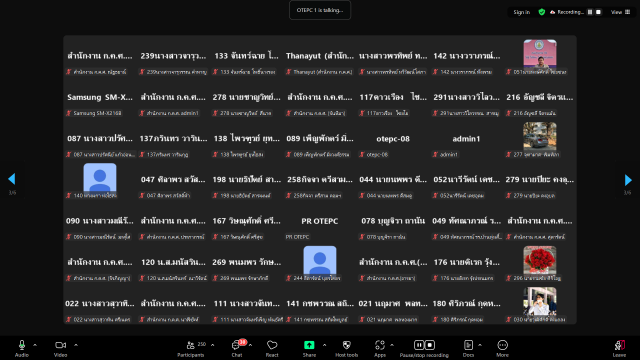Select the '089' participant tile
Image resolution: width=640 pixels, height=360 pixels.
[x=320, y=140]
